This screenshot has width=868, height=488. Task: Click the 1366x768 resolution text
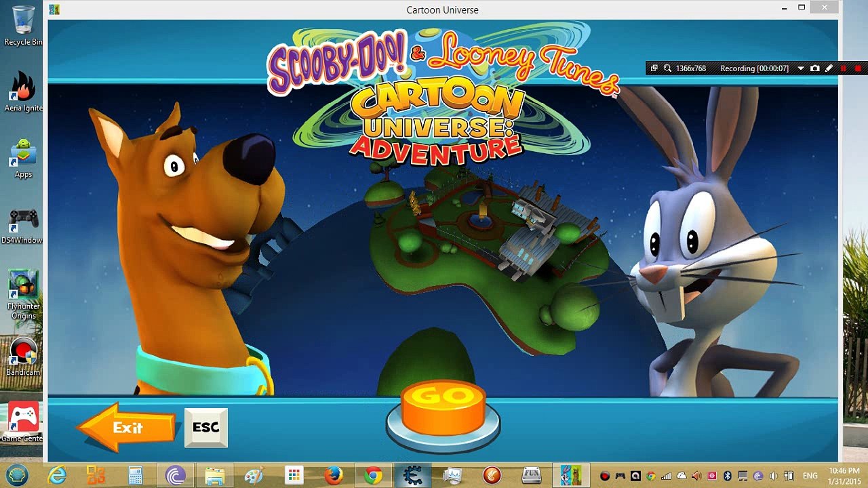(x=691, y=68)
